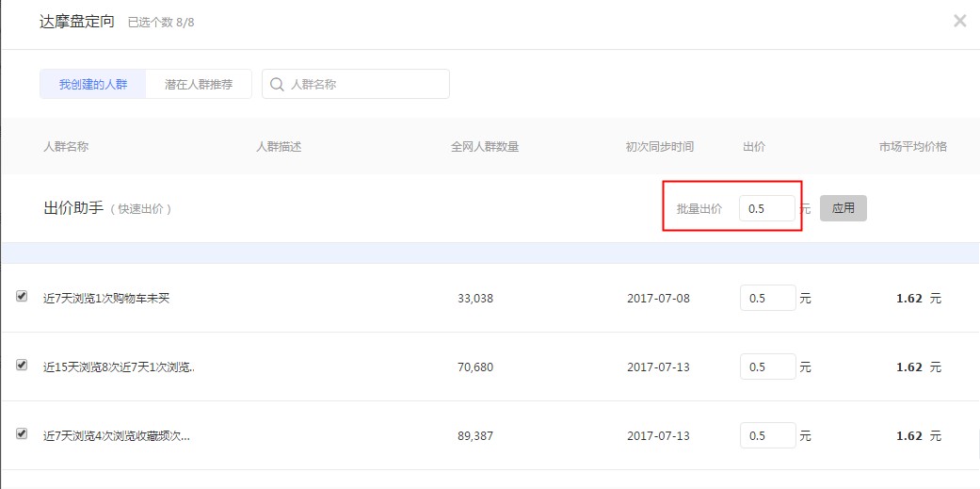
Task: Click the 人群名称 column header
Action: pyautogui.click(x=66, y=147)
